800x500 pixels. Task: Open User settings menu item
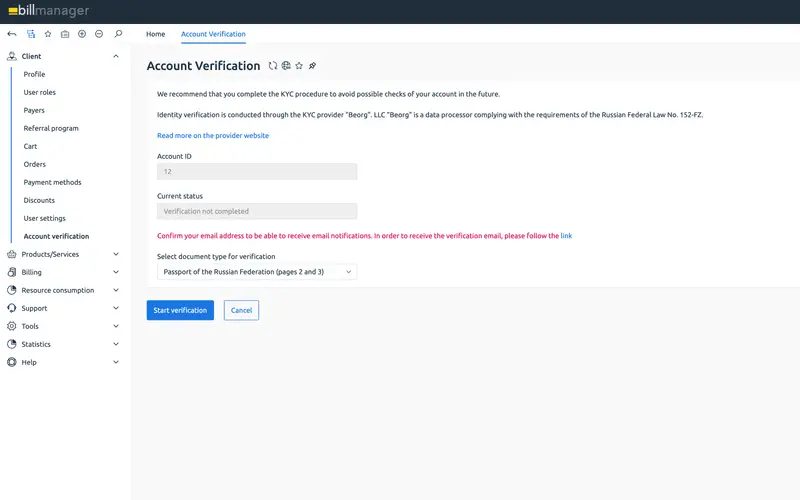(x=44, y=218)
